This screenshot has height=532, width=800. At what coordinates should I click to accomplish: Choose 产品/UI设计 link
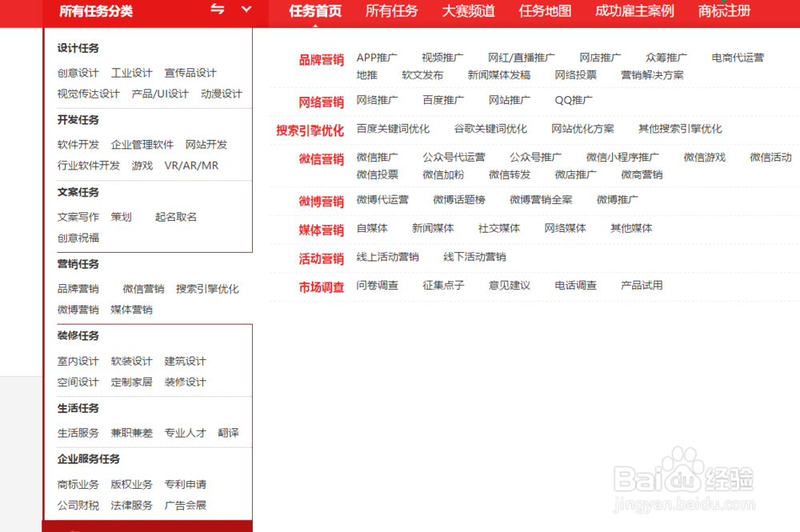tap(160, 94)
